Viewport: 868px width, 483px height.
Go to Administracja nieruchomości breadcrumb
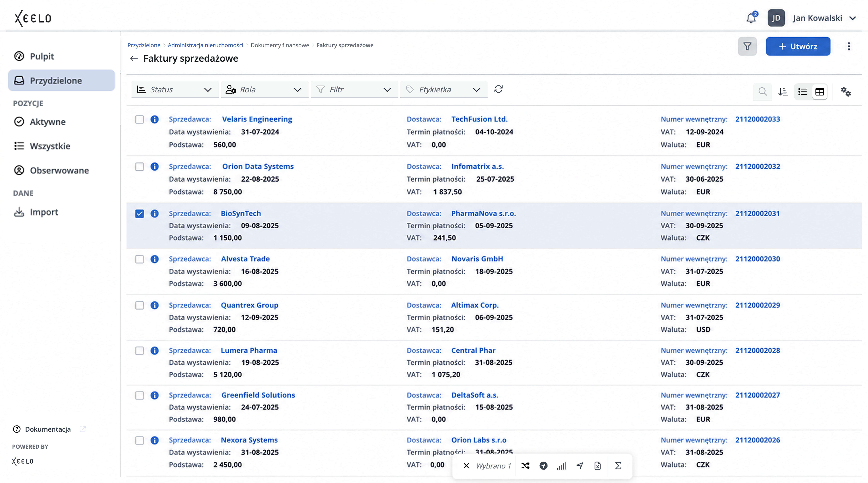205,45
